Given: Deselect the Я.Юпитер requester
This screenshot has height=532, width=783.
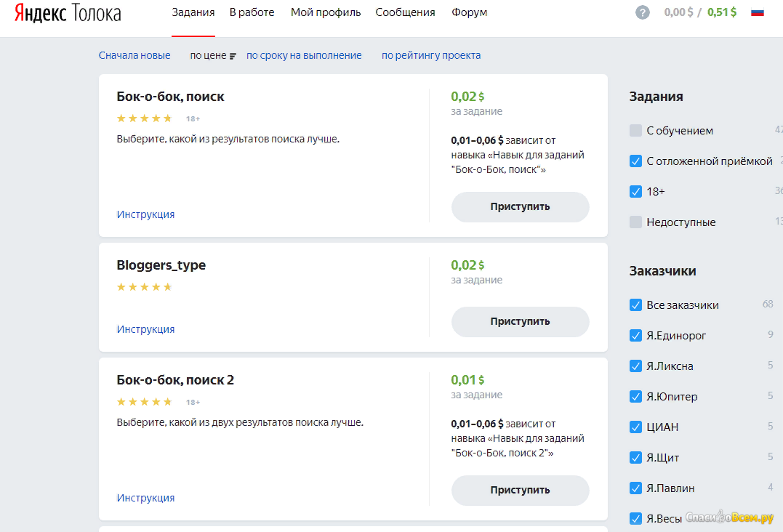Looking at the screenshot, I should 635,397.
